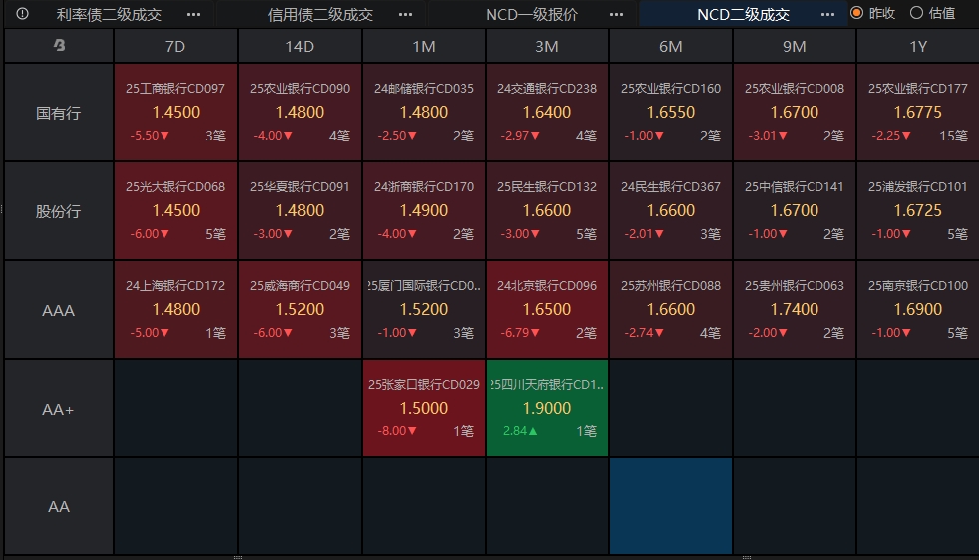Viewport: 979px width, 560px height.
Task: Open the 25中信银行CD141 cell
Action: tap(795, 211)
